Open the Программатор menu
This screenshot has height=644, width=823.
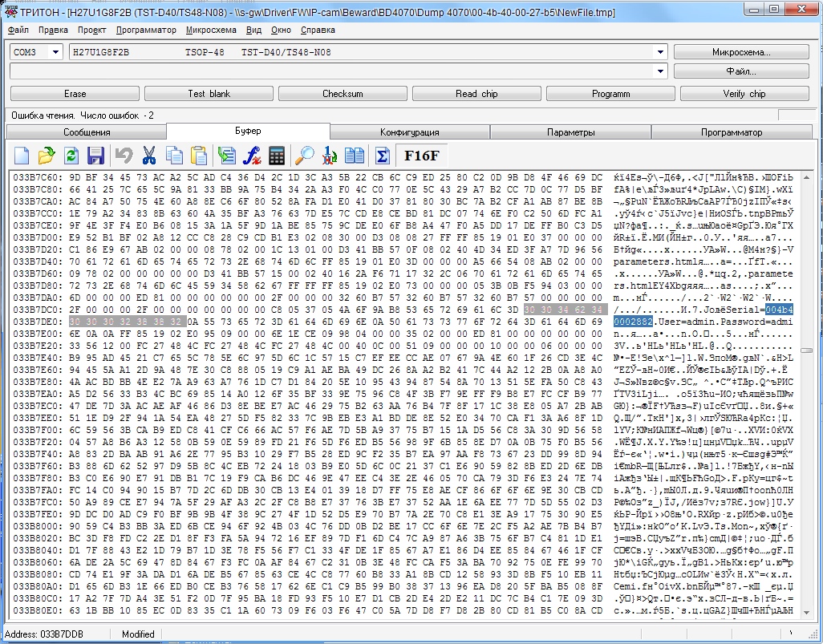coord(145,30)
